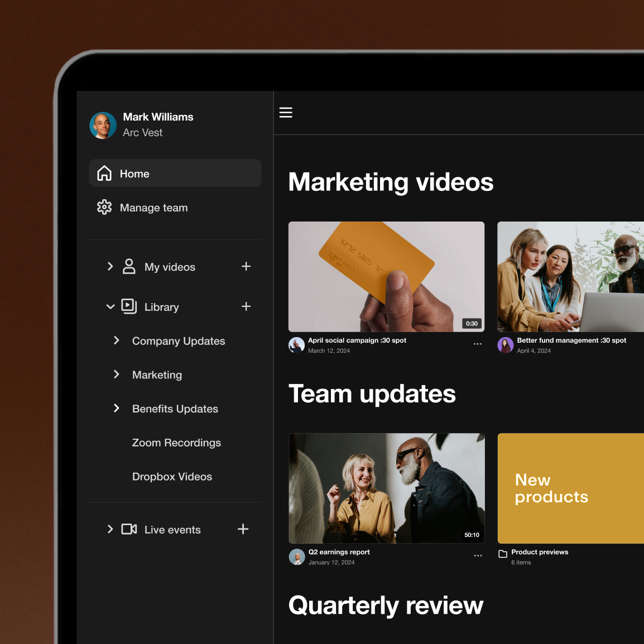Viewport: 644px width, 644px height.
Task: Click the Live events camera icon
Action: pyautogui.click(x=129, y=529)
